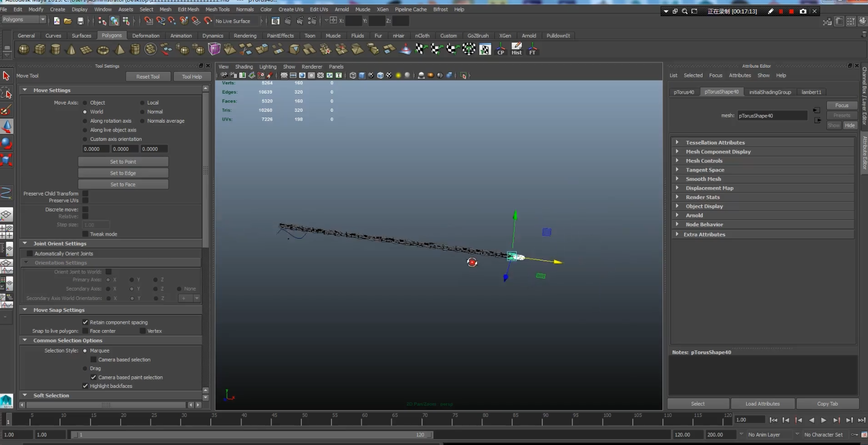Click the CP shelf icon
The width and height of the screenshot is (868, 445).
coord(501,49)
